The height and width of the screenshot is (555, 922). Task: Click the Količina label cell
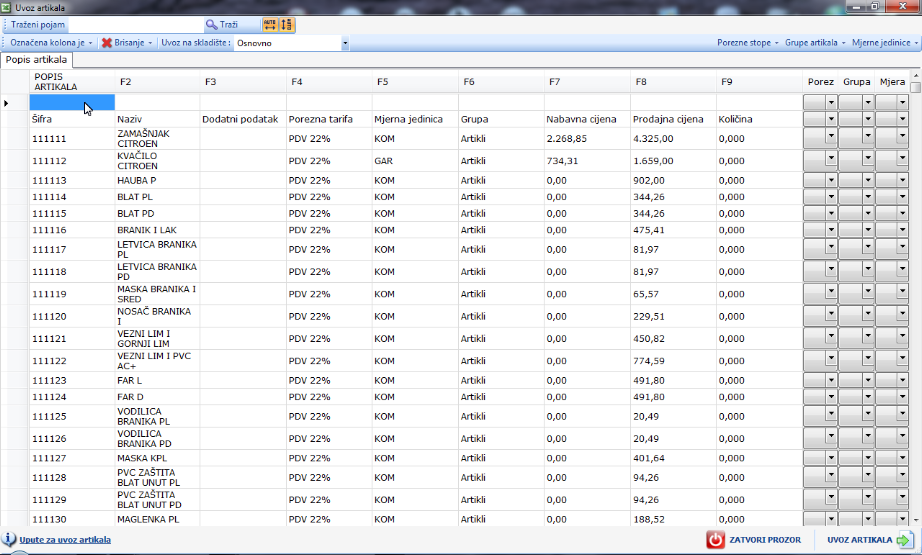(x=759, y=119)
